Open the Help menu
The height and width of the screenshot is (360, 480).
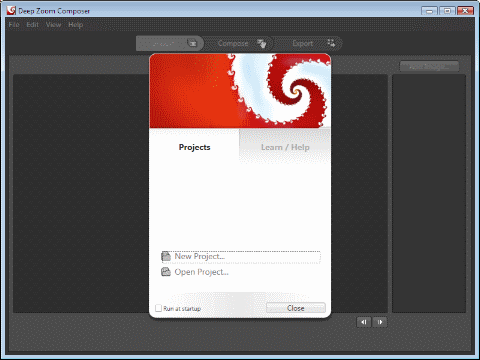click(x=75, y=25)
